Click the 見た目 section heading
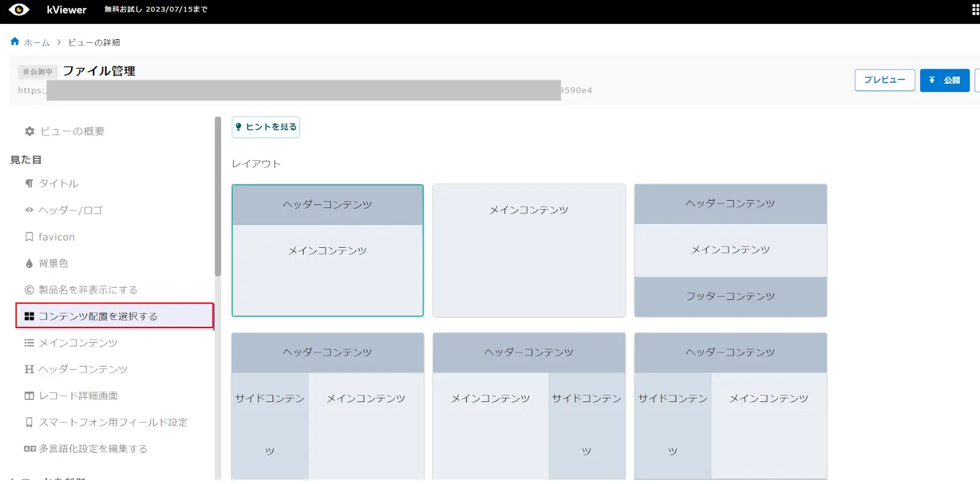The height and width of the screenshot is (484, 980). click(x=26, y=160)
